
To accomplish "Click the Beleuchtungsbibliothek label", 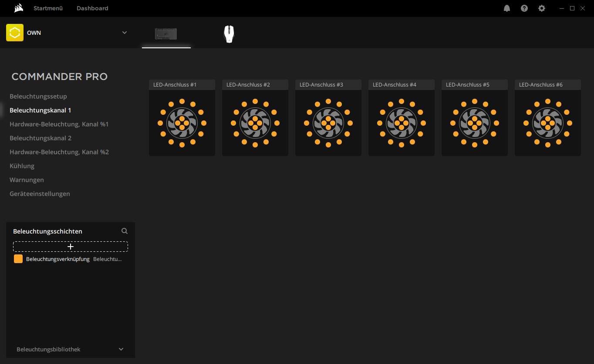I will click(48, 349).
